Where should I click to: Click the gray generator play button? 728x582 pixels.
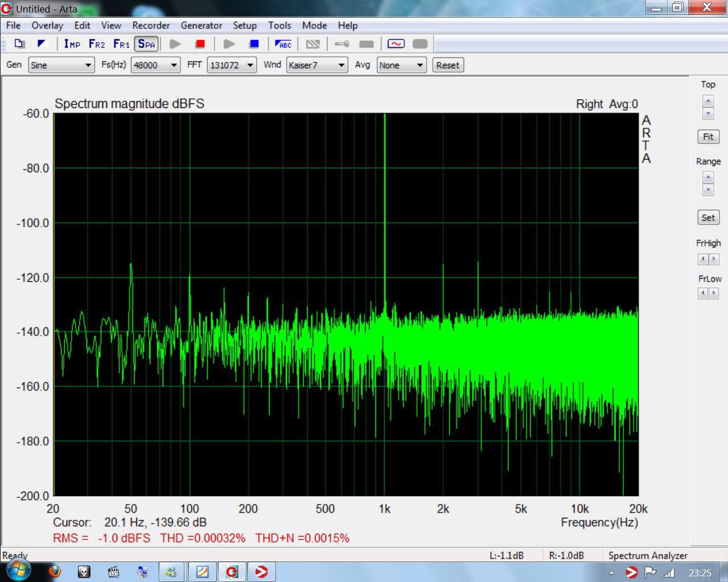click(229, 44)
